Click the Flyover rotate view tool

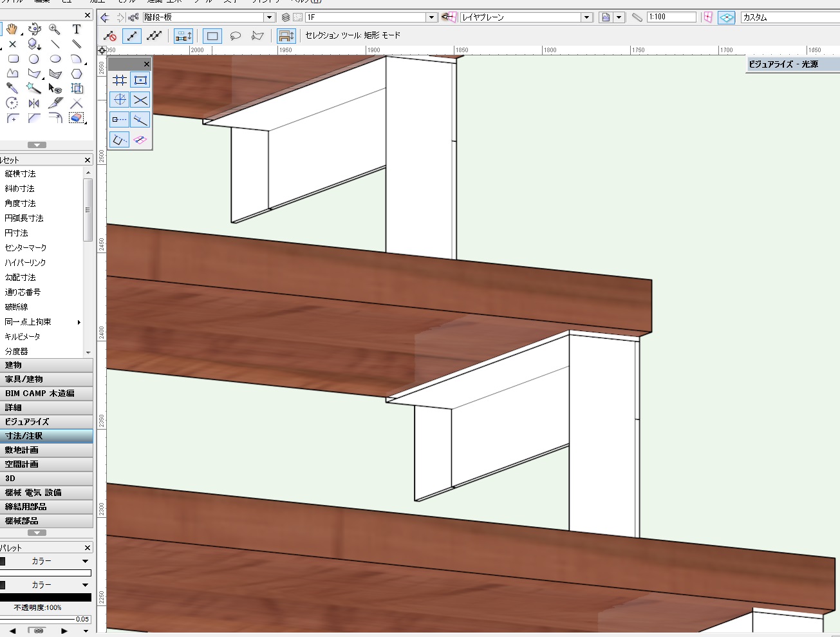tap(34, 29)
